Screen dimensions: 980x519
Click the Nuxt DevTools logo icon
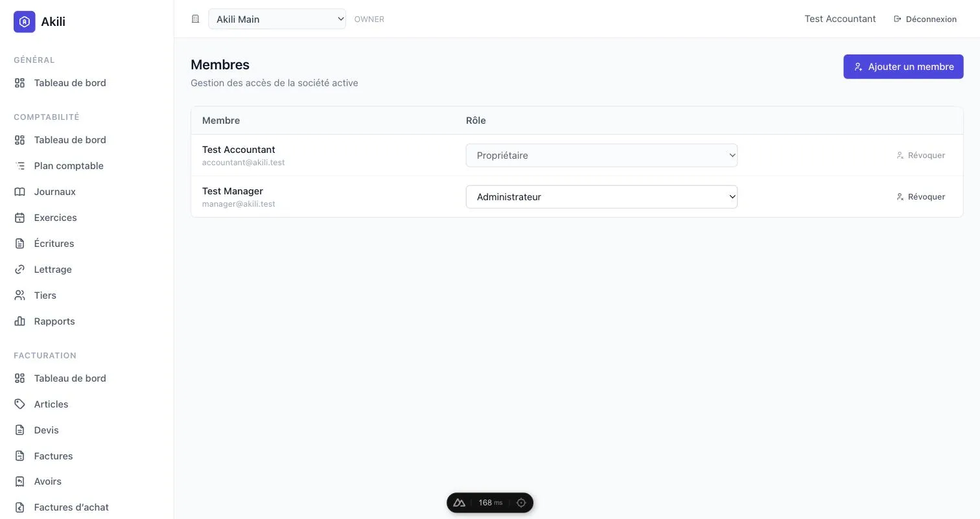pos(460,503)
